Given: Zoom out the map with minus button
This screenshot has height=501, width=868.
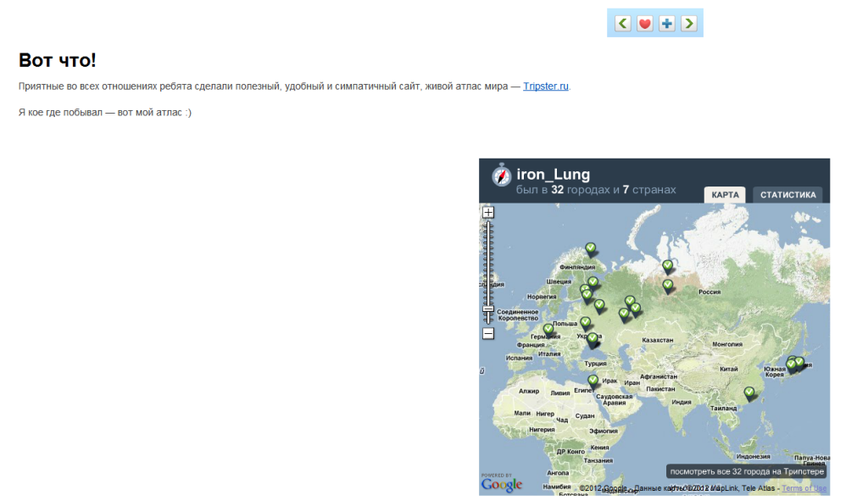Looking at the screenshot, I should [x=488, y=333].
